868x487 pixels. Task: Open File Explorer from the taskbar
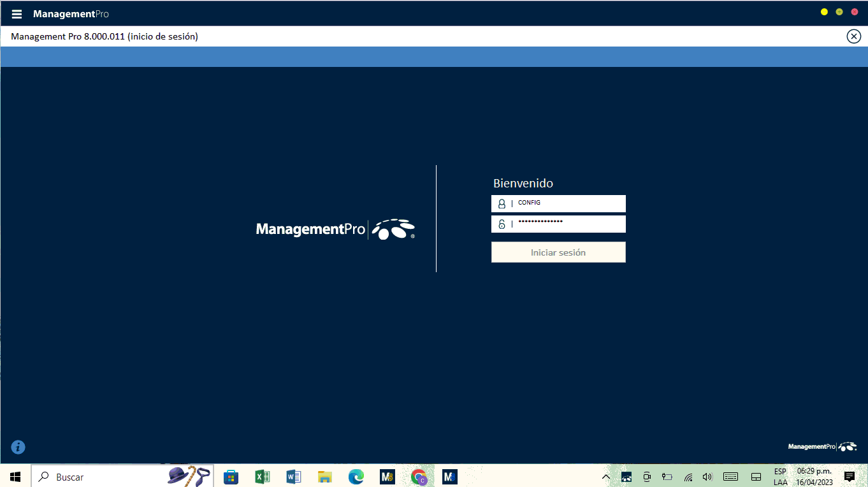point(325,476)
